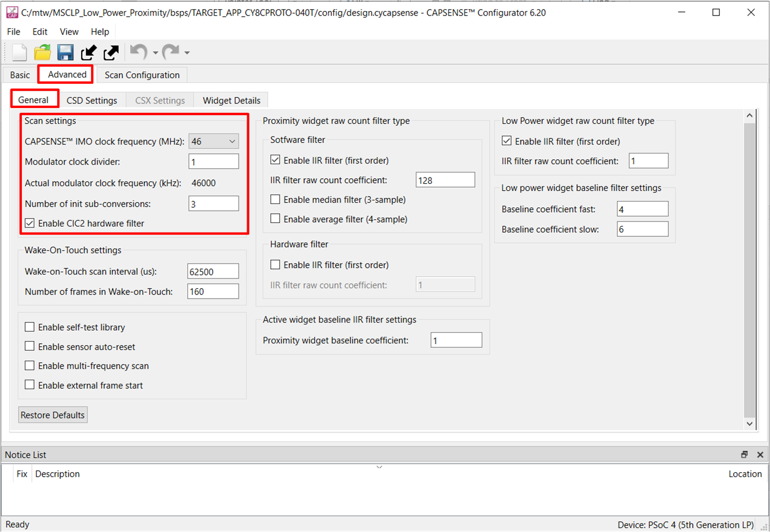Image resolution: width=770 pixels, height=532 pixels.
Task: Open the undo history dropdown arrow
Action: (155, 53)
